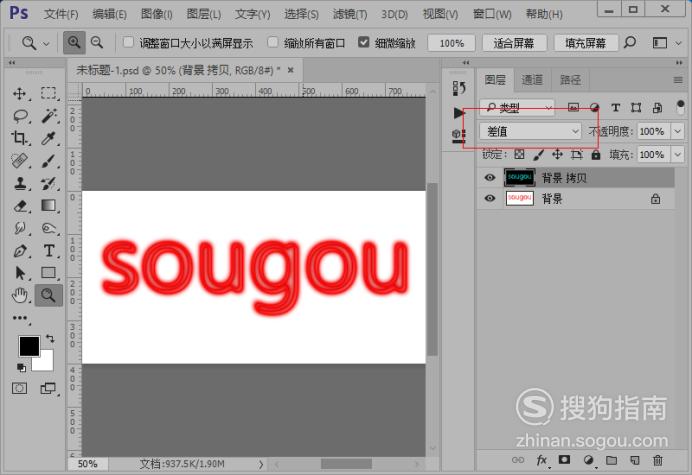692x475 pixels.
Task: Select the History Brush tool
Action: pos(49,183)
